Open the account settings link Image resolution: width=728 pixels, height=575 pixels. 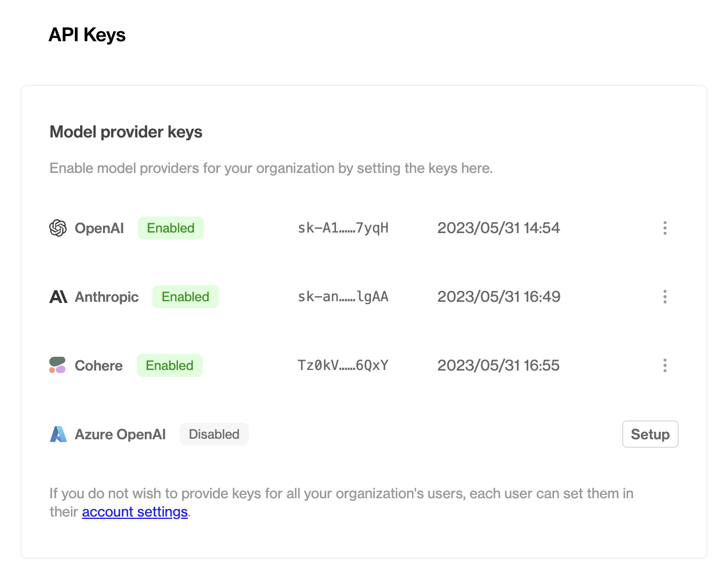(135, 512)
